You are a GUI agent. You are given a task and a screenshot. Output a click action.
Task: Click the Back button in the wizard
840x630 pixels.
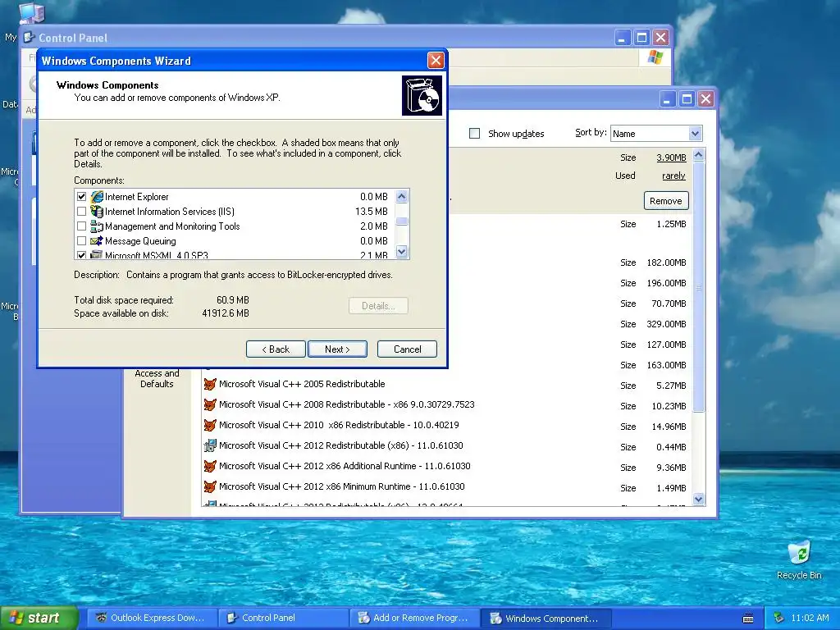276,349
